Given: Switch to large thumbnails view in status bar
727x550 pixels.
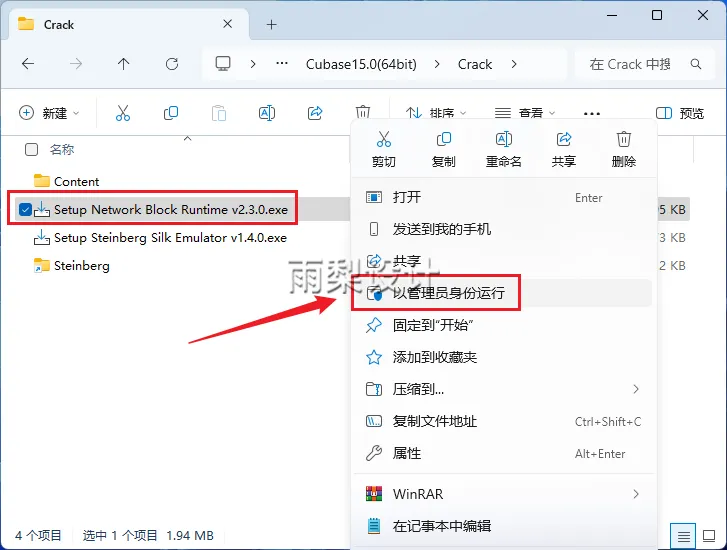Looking at the screenshot, I should pyautogui.click(x=709, y=536).
